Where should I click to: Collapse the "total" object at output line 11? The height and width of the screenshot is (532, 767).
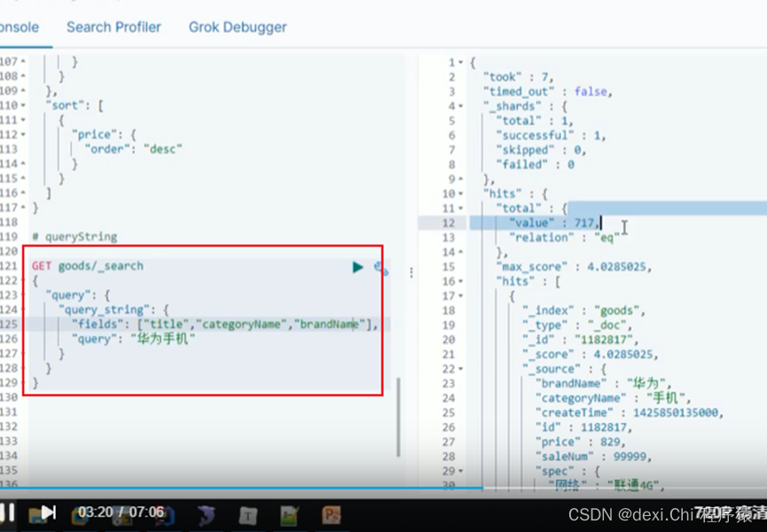pos(461,208)
